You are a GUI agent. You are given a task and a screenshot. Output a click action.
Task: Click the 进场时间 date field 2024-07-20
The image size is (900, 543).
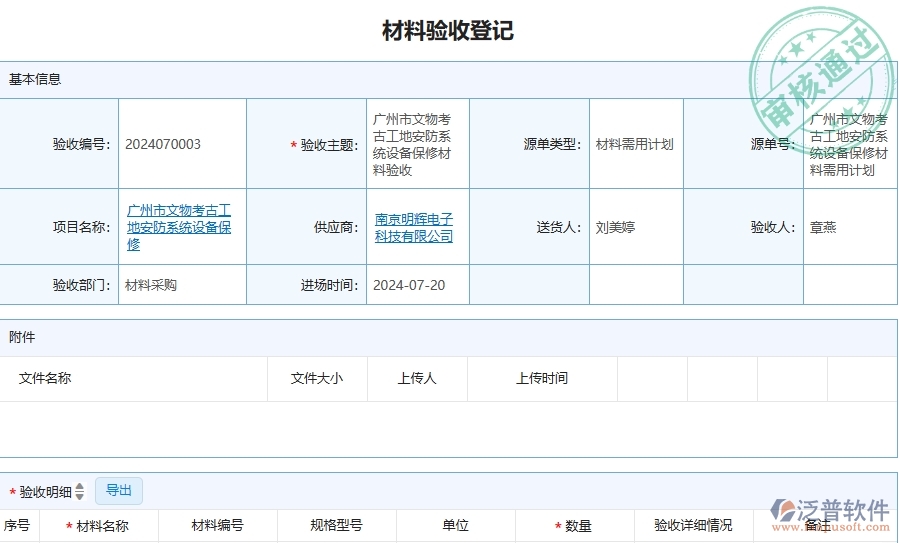tap(409, 285)
